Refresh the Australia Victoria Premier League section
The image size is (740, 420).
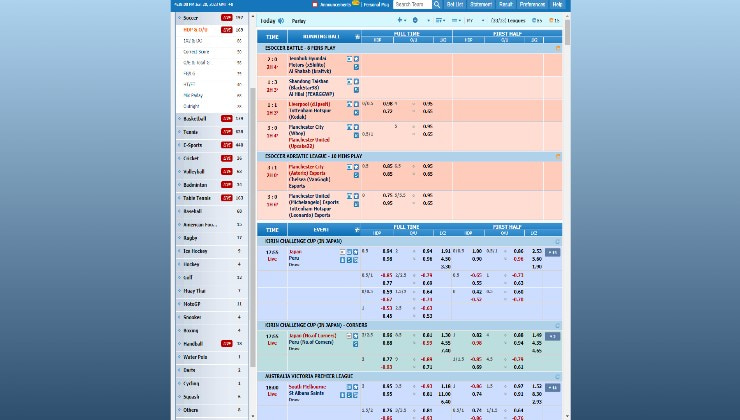point(557,377)
